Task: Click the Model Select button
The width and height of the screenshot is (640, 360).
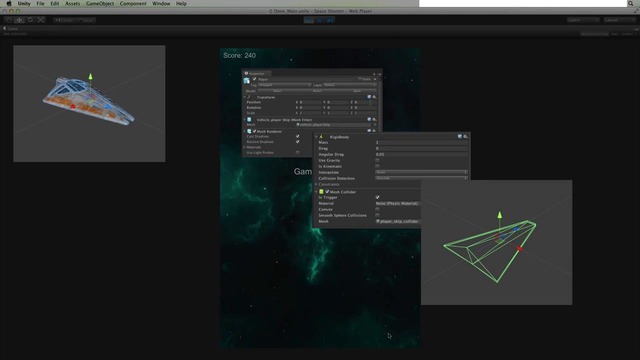Action: pos(278,91)
